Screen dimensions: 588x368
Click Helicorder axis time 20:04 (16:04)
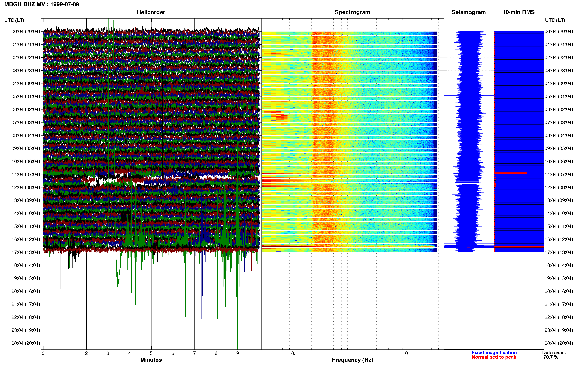tap(26, 291)
